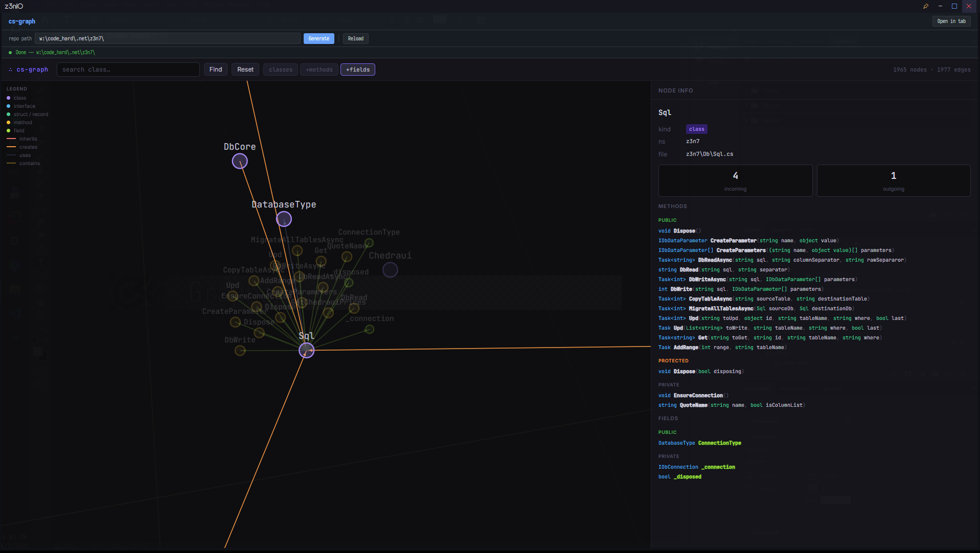Click the _connection field node
980x553 pixels.
point(370,330)
